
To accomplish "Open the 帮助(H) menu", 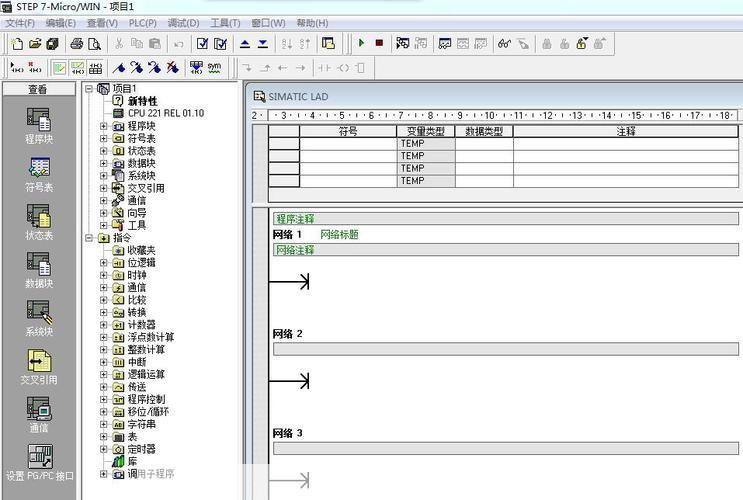I will pyautogui.click(x=312, y=23).
